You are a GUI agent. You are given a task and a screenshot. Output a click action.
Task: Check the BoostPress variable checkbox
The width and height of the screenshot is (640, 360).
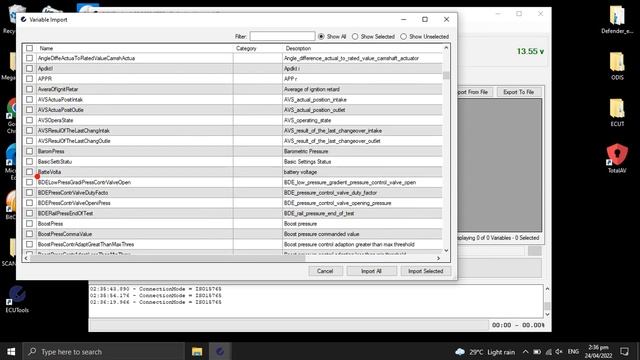pos(29,224)
